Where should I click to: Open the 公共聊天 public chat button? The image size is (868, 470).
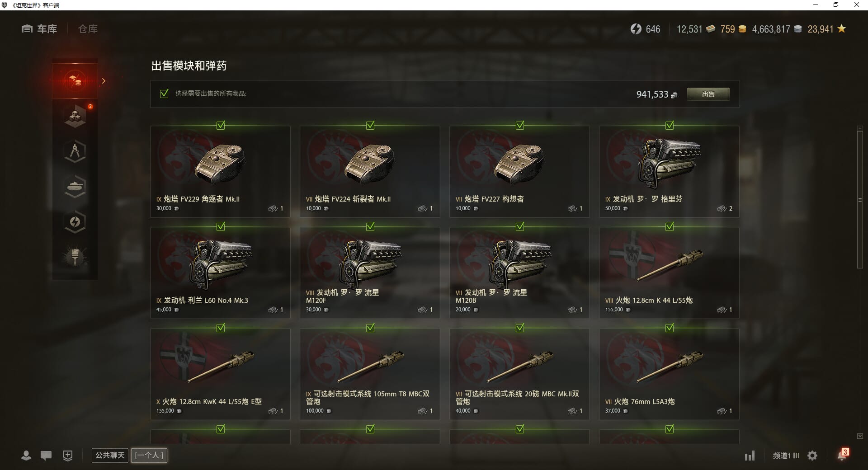pyautogui.click(x=110, y=455)
